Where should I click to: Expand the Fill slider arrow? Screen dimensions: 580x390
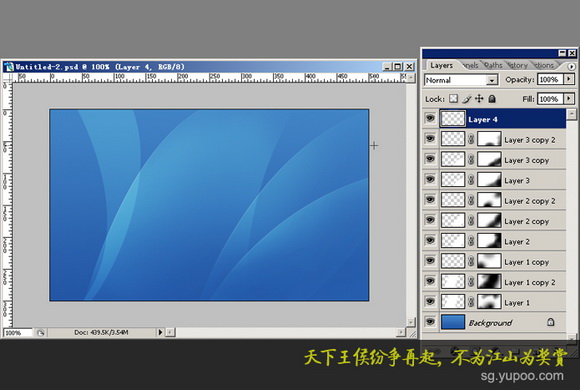click(569, 98)
